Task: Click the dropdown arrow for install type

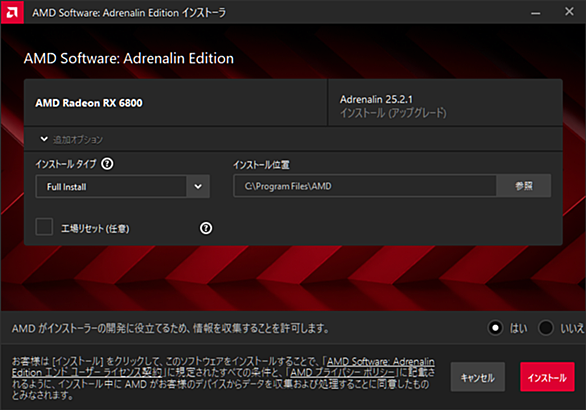Action: 198,186
